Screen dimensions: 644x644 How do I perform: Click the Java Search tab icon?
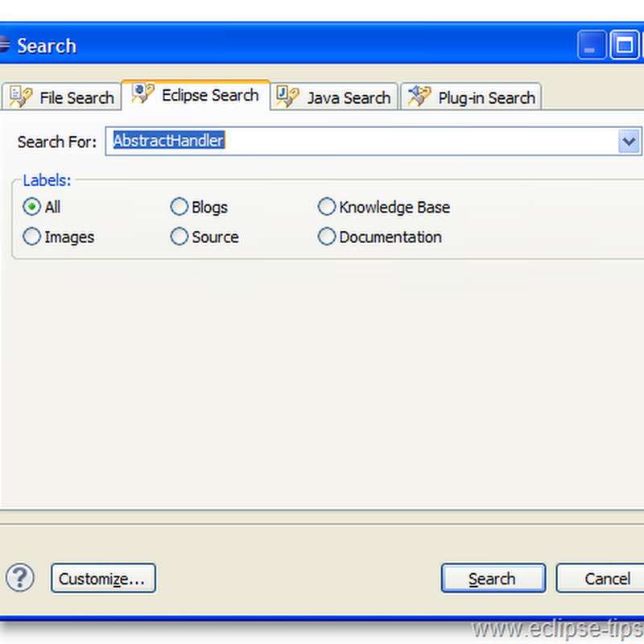(x=287, y=97)
